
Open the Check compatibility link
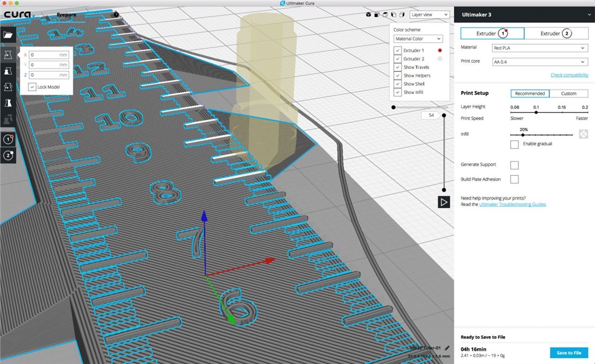point(569,75)
